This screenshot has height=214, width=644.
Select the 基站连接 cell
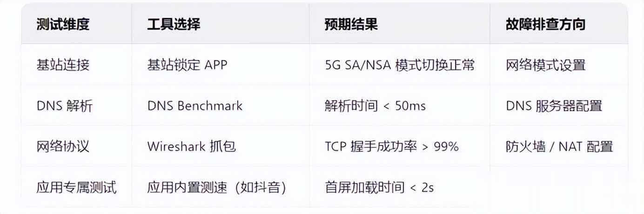pyautogui.click(x=63, y=65)
